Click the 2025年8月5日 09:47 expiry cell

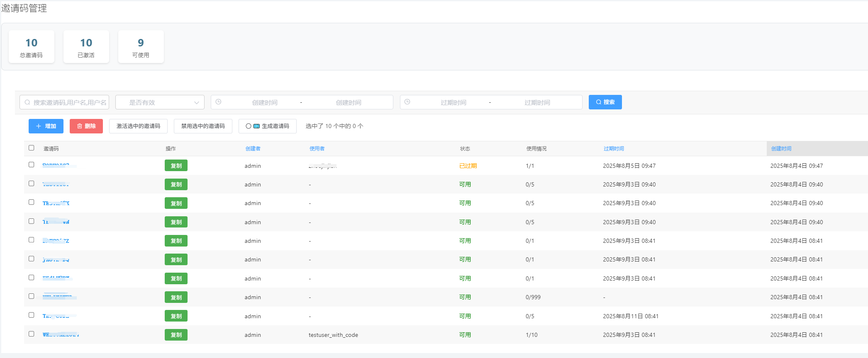(629, 166)
